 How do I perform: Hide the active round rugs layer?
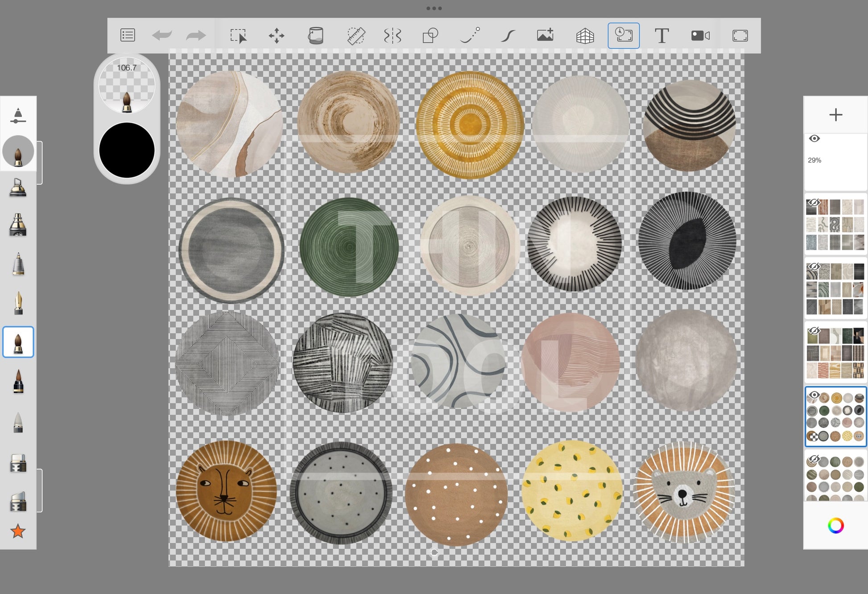[814, 395]
